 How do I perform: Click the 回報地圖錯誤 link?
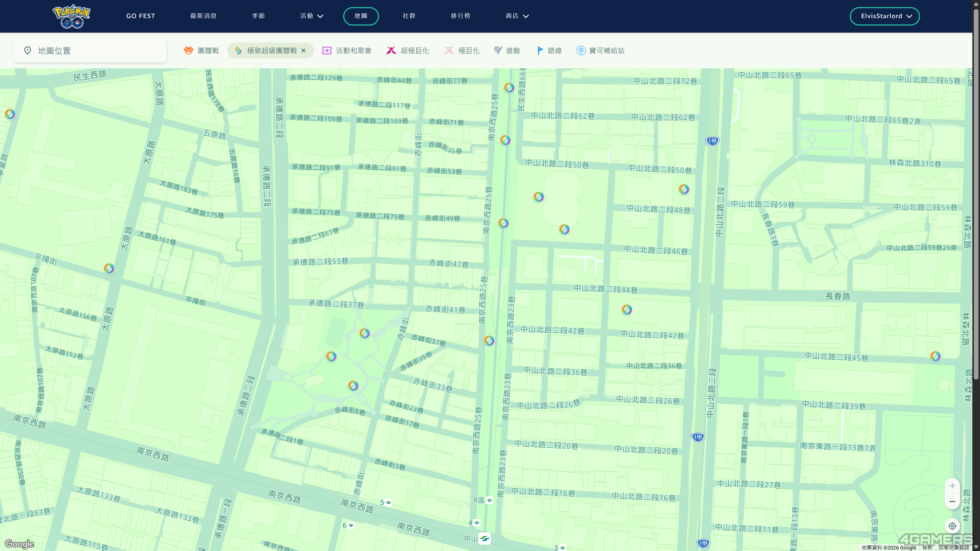954,548
